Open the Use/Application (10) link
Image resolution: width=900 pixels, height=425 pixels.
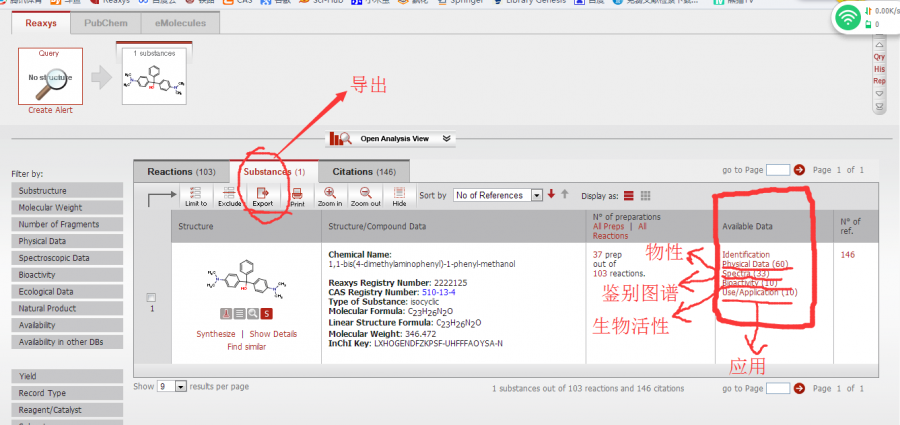760,292
